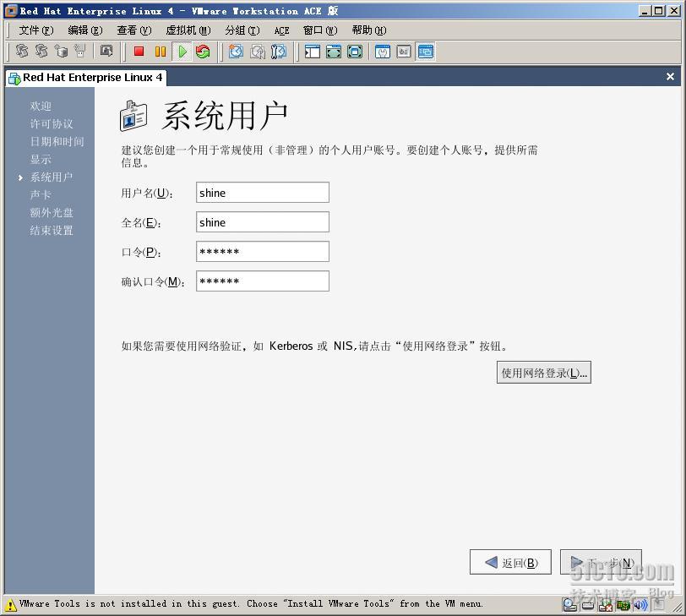Click the grayed Revert to snapshot icon
686x616 pixels.
click(x=257, y=52)
